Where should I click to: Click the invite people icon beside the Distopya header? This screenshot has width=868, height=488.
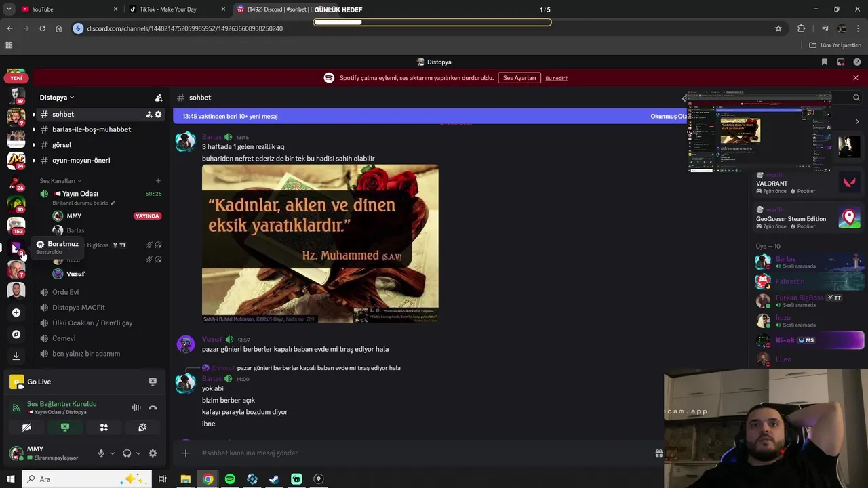point(159,98)
